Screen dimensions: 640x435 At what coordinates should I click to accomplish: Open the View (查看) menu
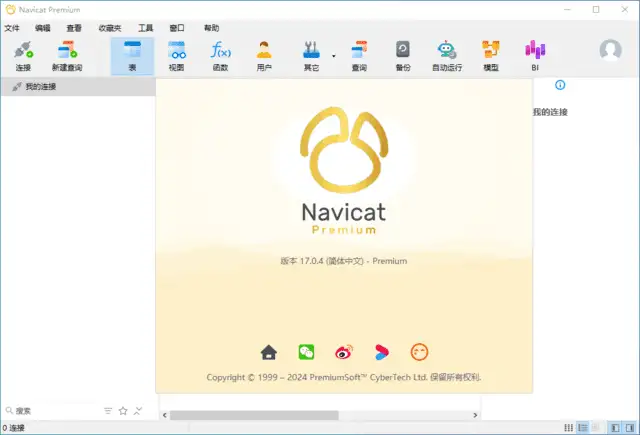point(74,28)
